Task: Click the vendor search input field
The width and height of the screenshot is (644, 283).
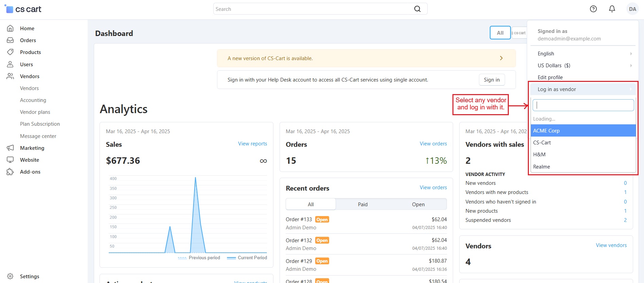Action: (583, 105)
